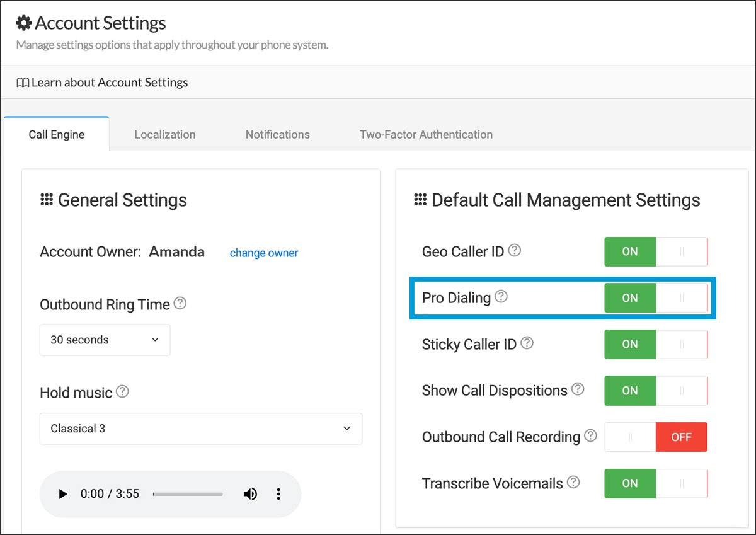
Task: Open the Outbound Ring Time dropdown
Action: tap(105, 340)
